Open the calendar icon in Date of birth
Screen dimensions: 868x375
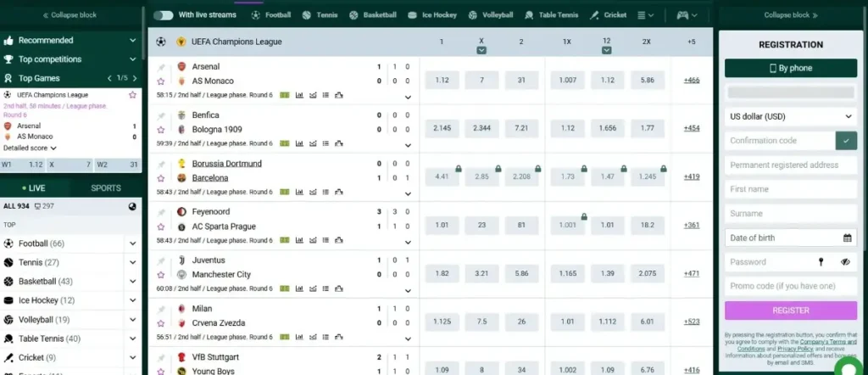point(847,238)
